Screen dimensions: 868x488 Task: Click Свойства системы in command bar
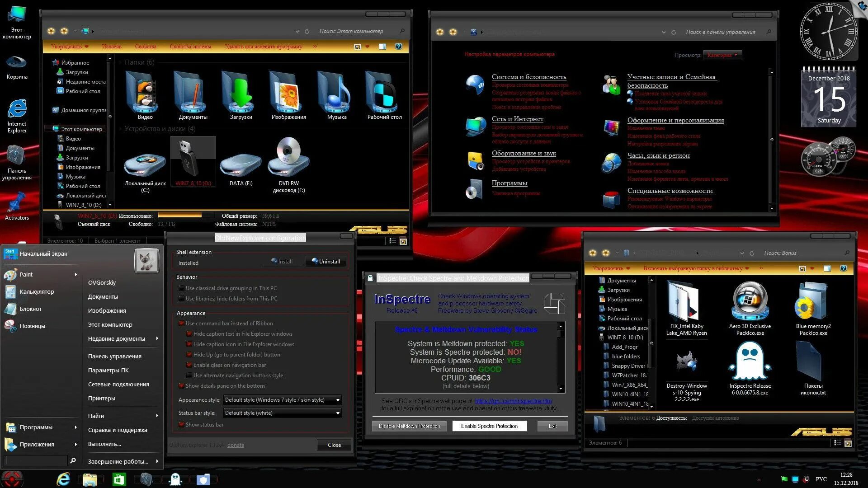[x=190, y=47]
